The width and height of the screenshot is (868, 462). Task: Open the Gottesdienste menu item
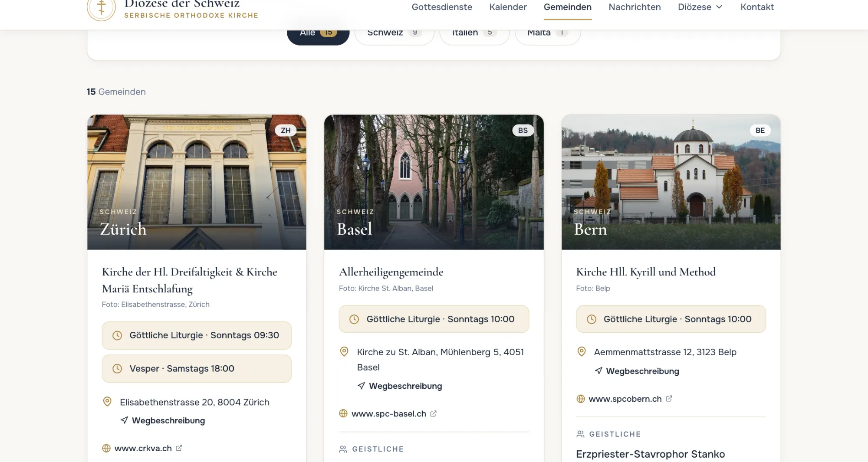coord(442,7)
